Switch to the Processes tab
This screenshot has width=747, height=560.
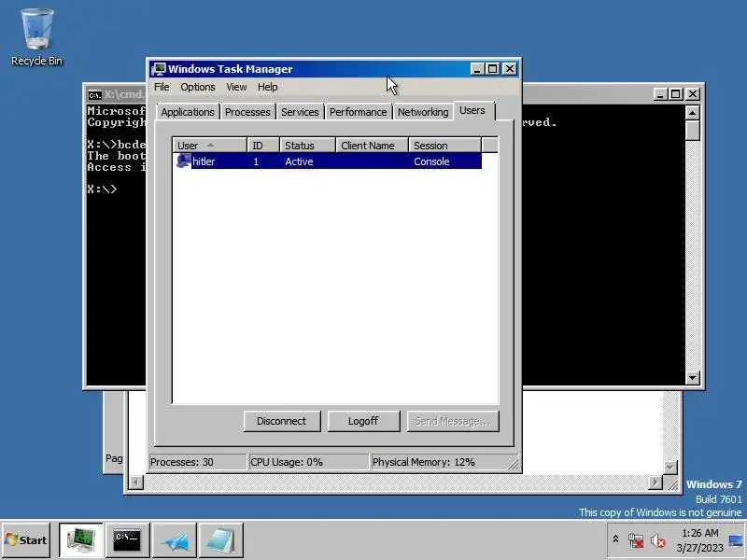[247, 112]
